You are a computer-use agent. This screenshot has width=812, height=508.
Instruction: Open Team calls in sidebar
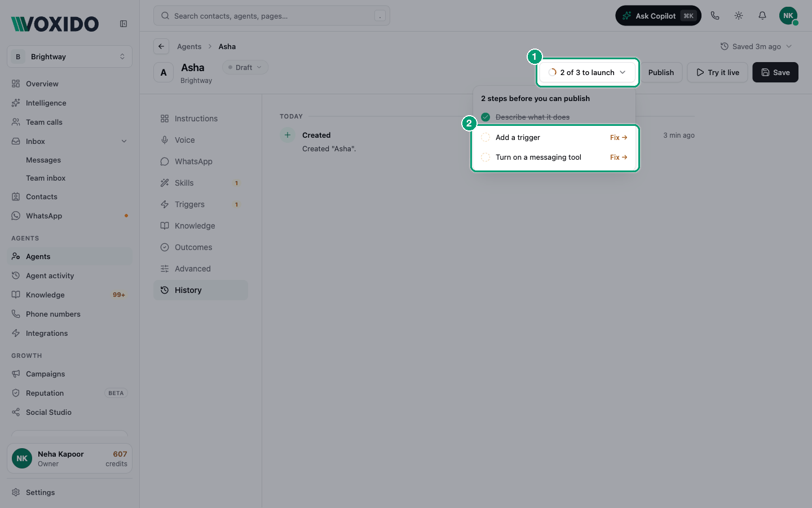point(69,122)
